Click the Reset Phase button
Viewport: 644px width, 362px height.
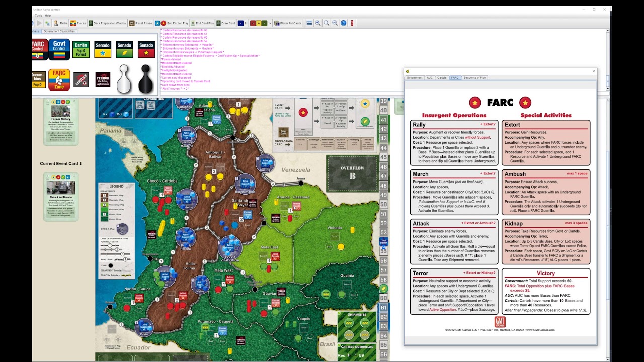coord(141,23)
